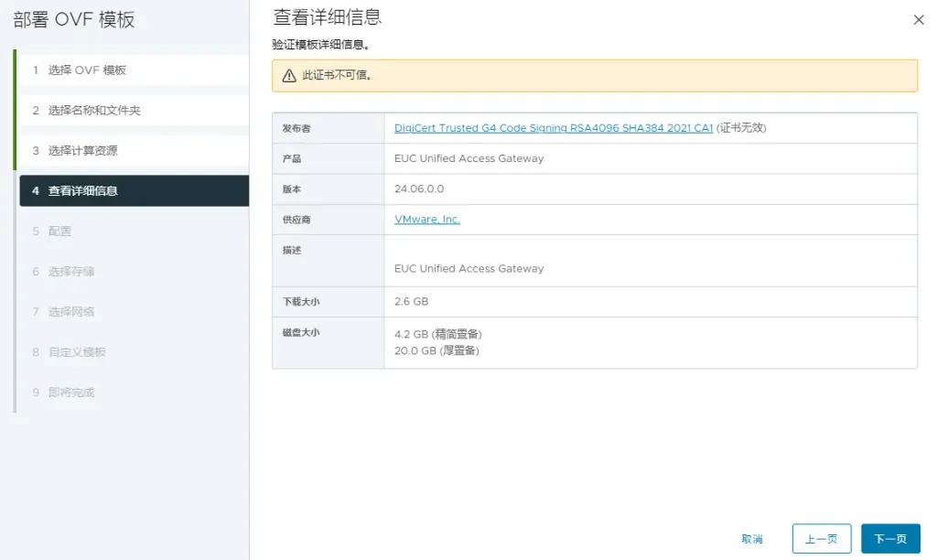Open the VMware, Inc. vendor link
Image resolution: width=937 pixels, height=560 pixels.
(x=427, y=220)
